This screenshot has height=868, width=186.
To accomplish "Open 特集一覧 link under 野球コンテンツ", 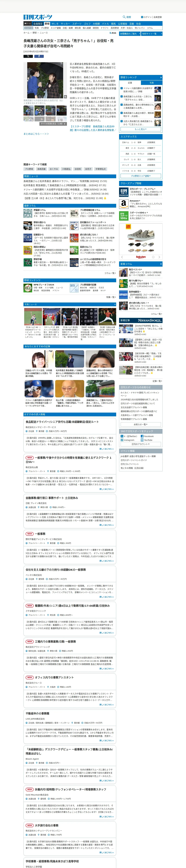I will (x=111, y=297).
